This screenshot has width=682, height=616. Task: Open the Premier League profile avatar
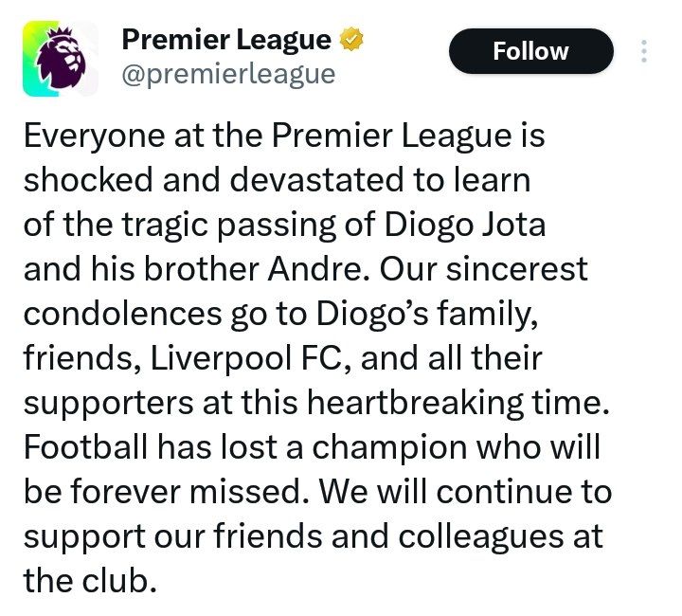click(60, 59)
